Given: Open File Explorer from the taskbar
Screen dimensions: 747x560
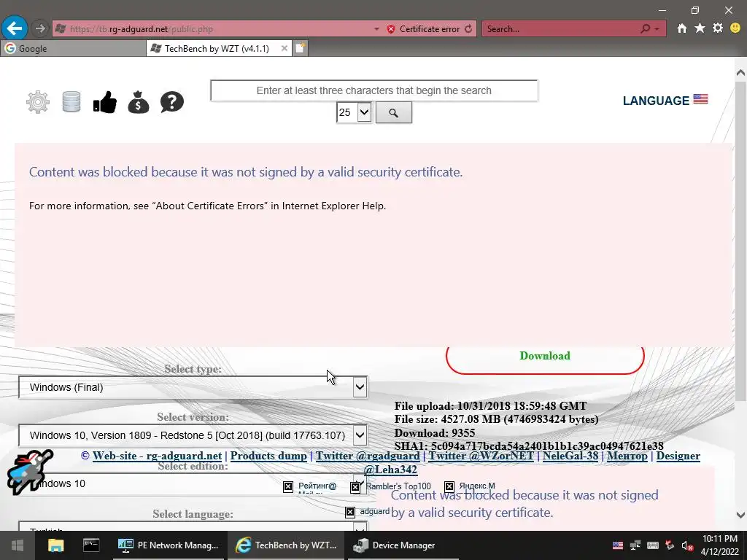Looking at the screenshot, I should [x=55, y=545].
